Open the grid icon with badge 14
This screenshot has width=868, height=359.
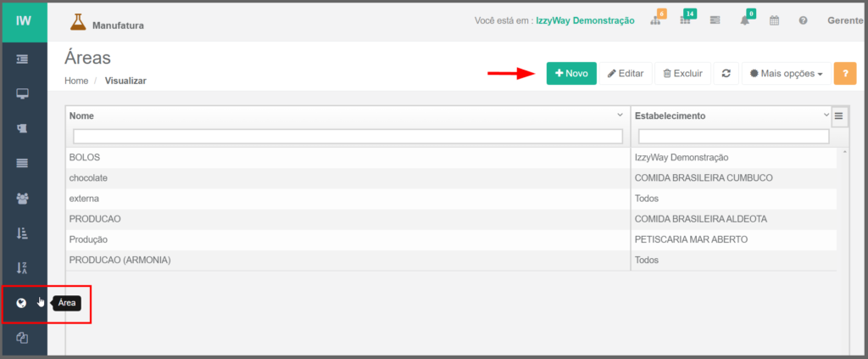click(685, 21)
